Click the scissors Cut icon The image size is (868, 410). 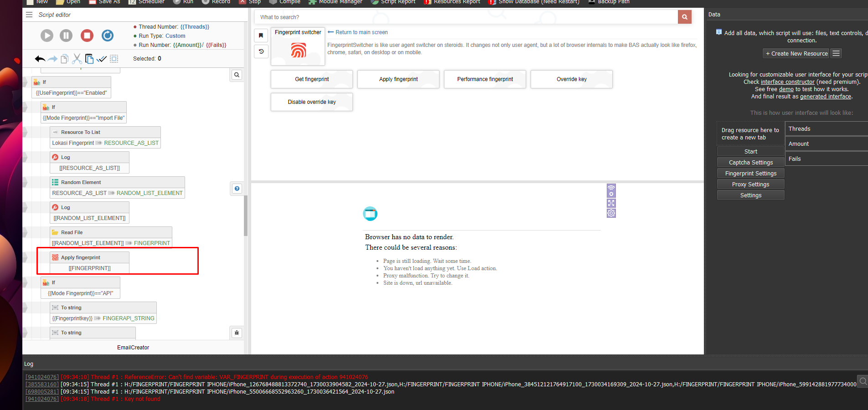coord(77,59)
